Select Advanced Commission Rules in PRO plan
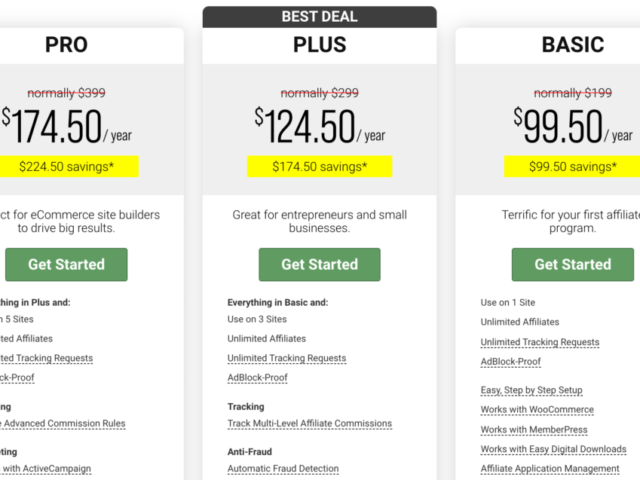This screenshot has width=640, height=480. (x=65, y=423)
